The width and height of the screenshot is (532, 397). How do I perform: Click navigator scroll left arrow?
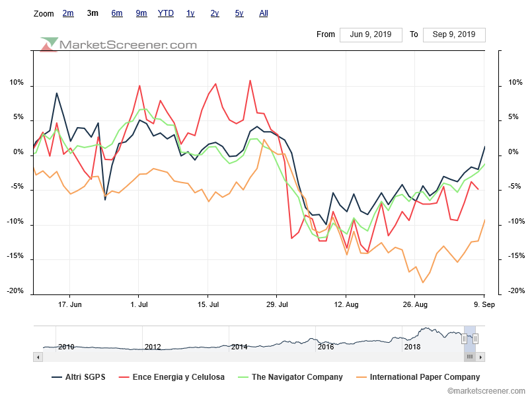(x=38, y=357)
